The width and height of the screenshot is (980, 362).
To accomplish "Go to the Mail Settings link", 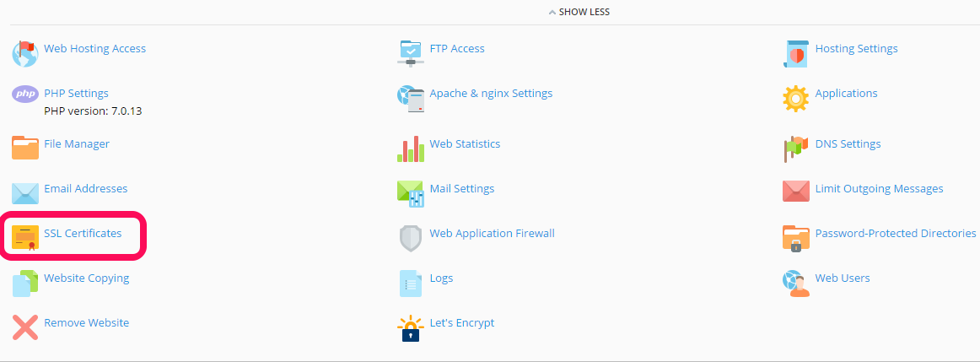I will [x=462, y=188].
